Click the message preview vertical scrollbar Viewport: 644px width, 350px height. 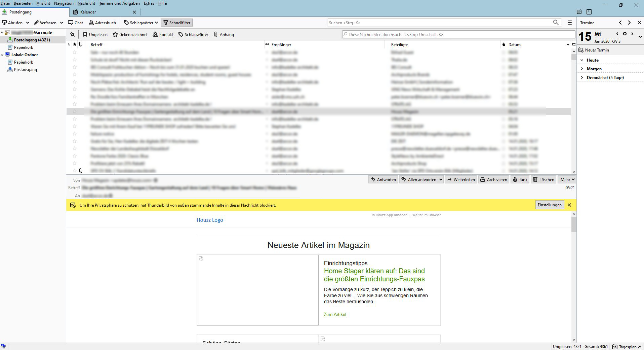(x=574, y=277)
